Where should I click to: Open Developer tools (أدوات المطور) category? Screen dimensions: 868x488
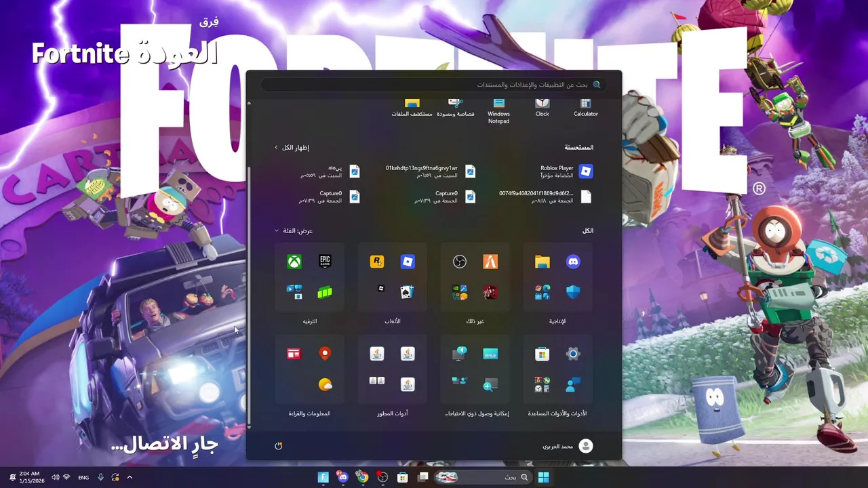point(393,413)
